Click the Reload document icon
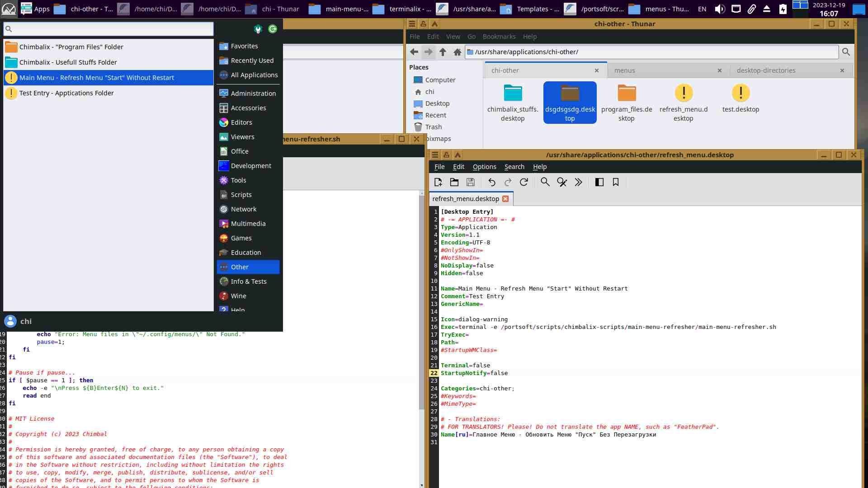Viewport: 868px width, 488px height. pos(524,182)
